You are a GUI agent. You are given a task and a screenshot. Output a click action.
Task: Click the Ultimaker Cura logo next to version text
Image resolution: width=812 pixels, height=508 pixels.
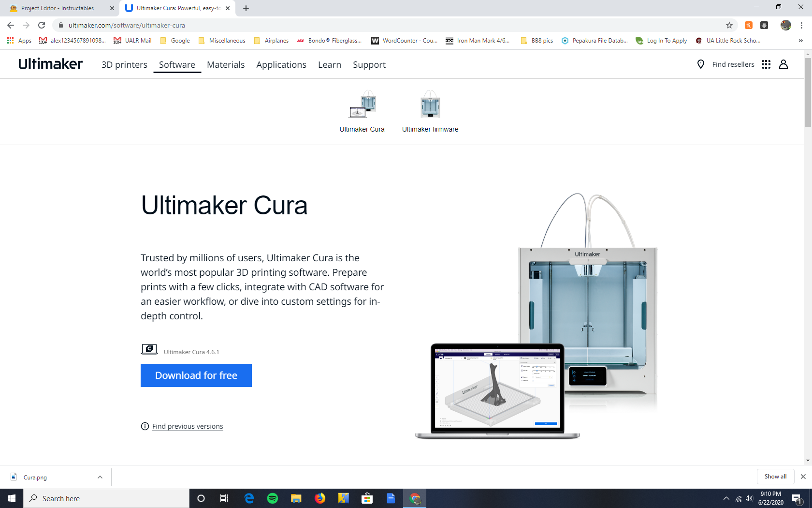[149, 349]
